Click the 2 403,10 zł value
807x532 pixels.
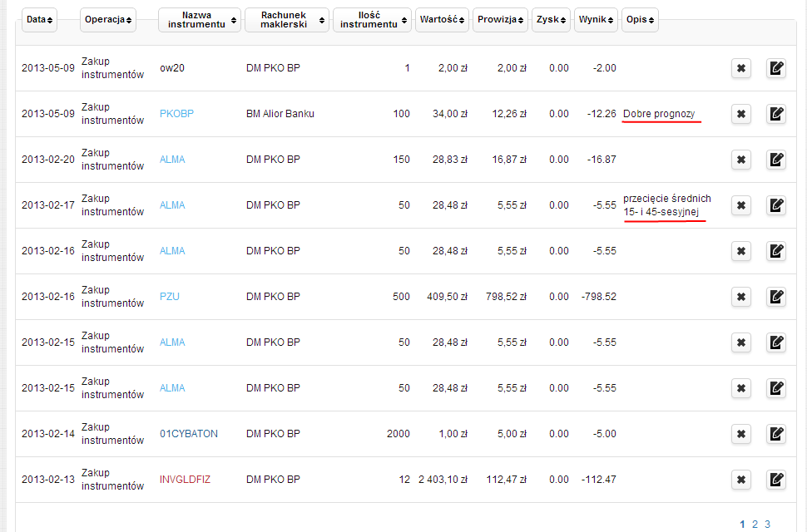pos(443,480)
